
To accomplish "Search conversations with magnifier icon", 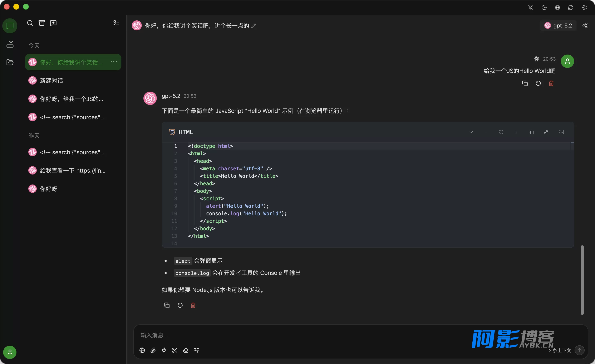I will point(30,23).
